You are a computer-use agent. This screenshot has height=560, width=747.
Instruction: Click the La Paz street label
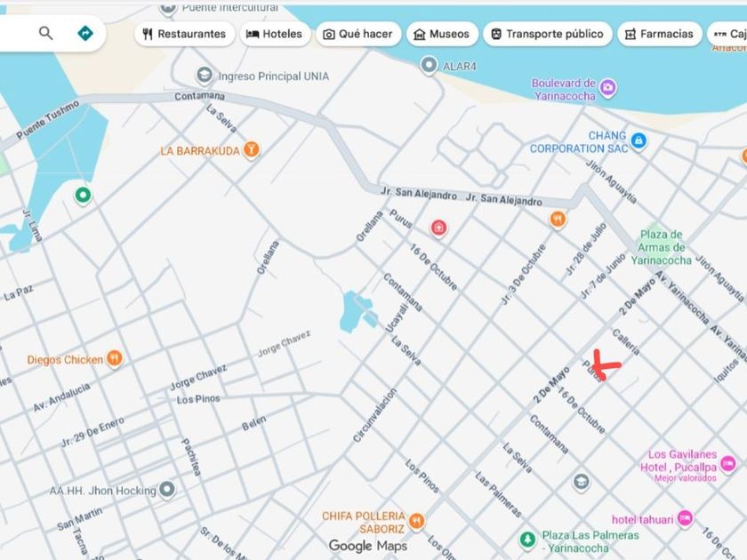pyautogui.click(x=19, y=292)
